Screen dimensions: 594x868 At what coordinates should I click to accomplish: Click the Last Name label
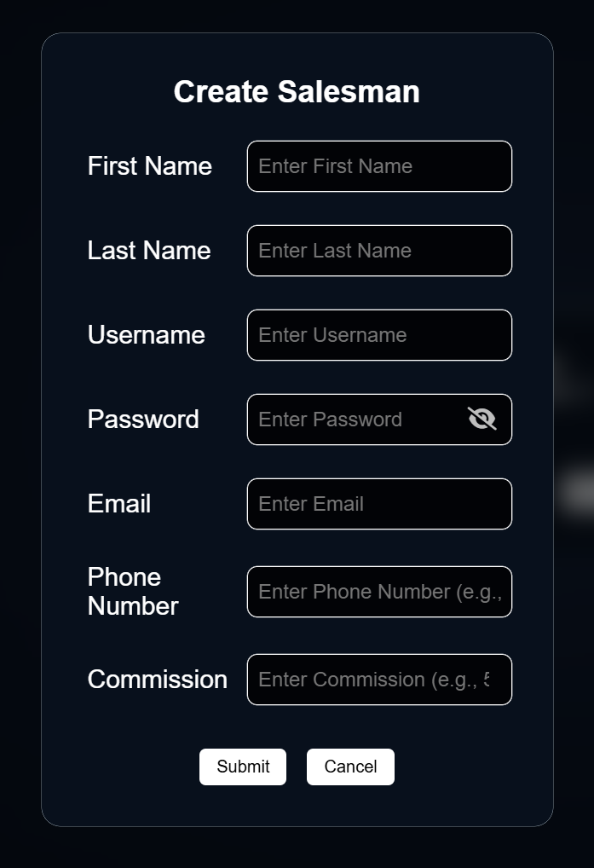(149, 251)
